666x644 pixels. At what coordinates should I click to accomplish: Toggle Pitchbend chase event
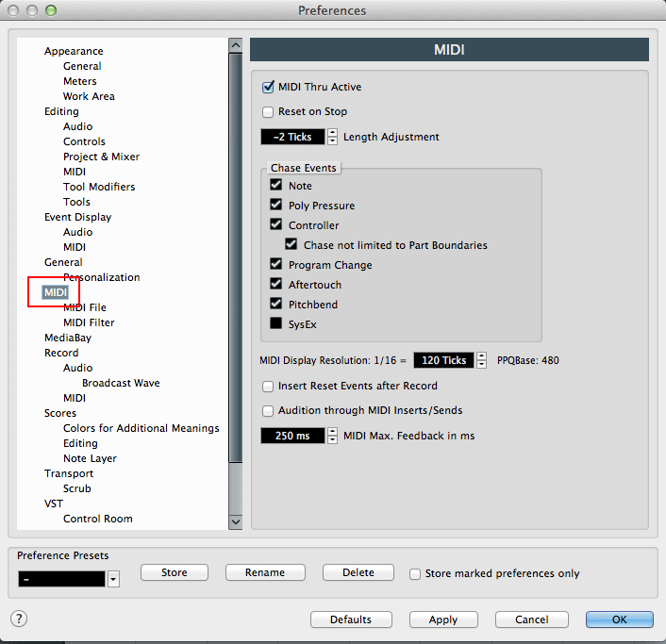(x=276, y=304)
